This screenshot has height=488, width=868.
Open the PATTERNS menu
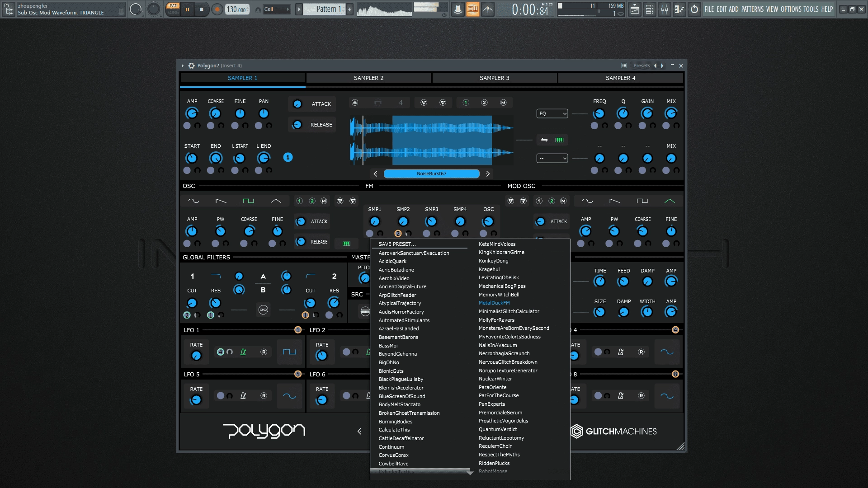tap(752, 9)
